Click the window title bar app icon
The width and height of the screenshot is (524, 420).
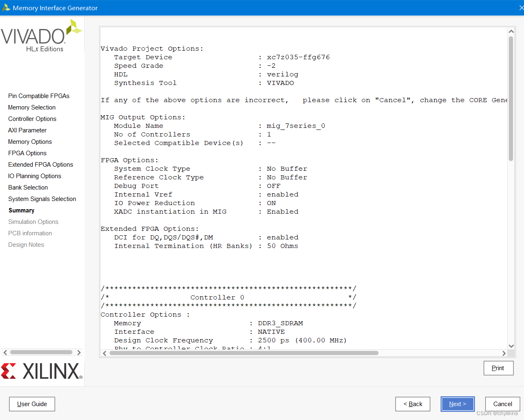(x=6, y=8)
